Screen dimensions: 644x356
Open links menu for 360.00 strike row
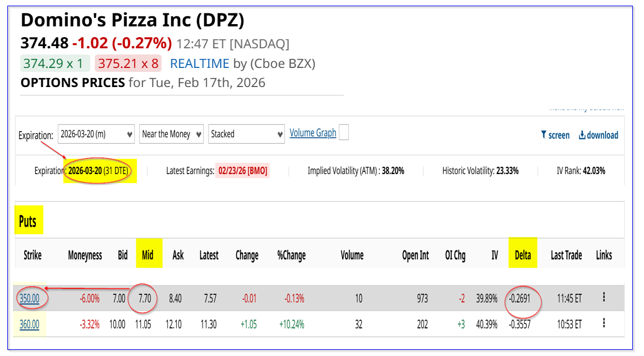tap(604, 323)
